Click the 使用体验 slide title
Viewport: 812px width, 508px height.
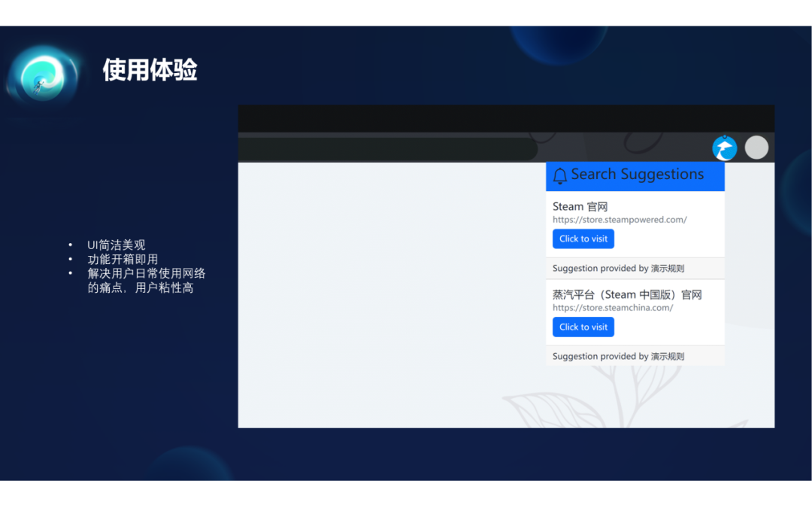150,70
